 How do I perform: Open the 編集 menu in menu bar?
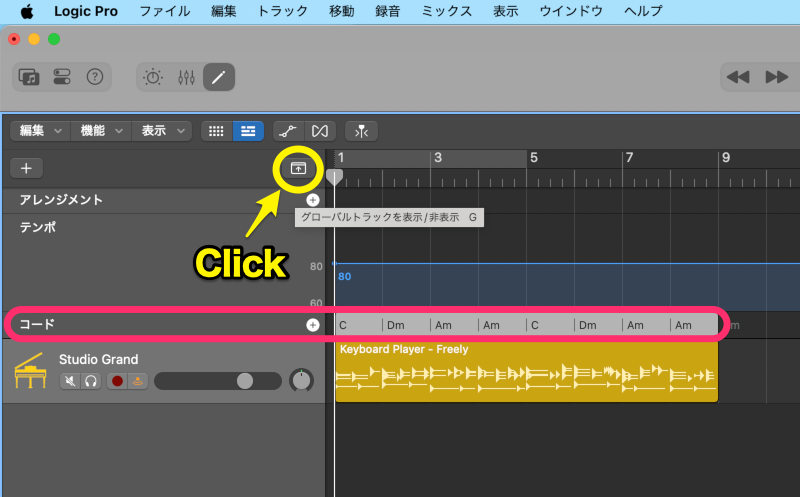click(223, 11)
